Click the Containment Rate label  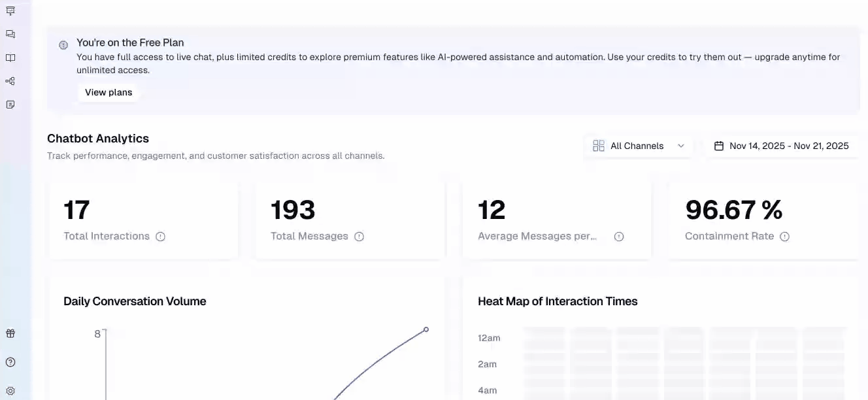click(x=729, y=236)
